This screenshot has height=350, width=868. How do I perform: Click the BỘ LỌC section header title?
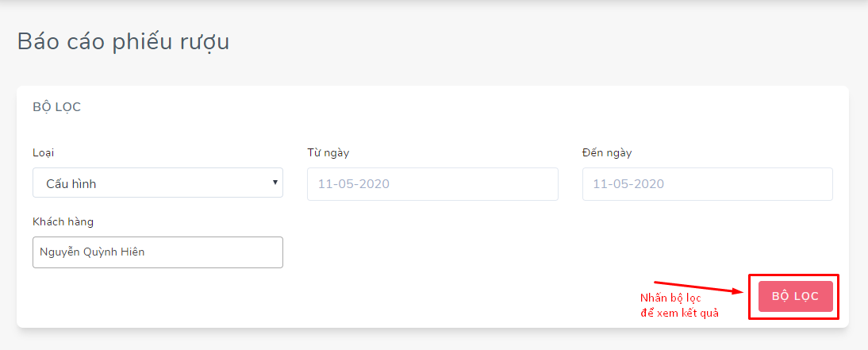57,107
